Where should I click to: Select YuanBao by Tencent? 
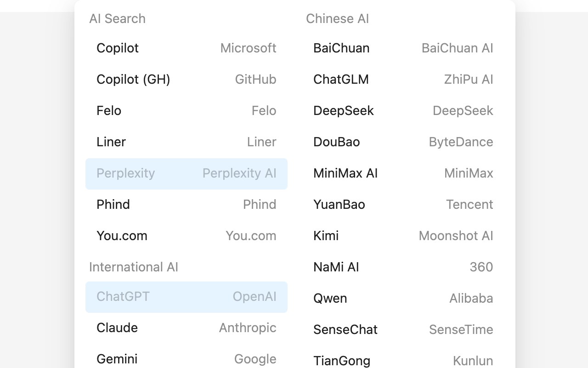[x=403, y=205]
